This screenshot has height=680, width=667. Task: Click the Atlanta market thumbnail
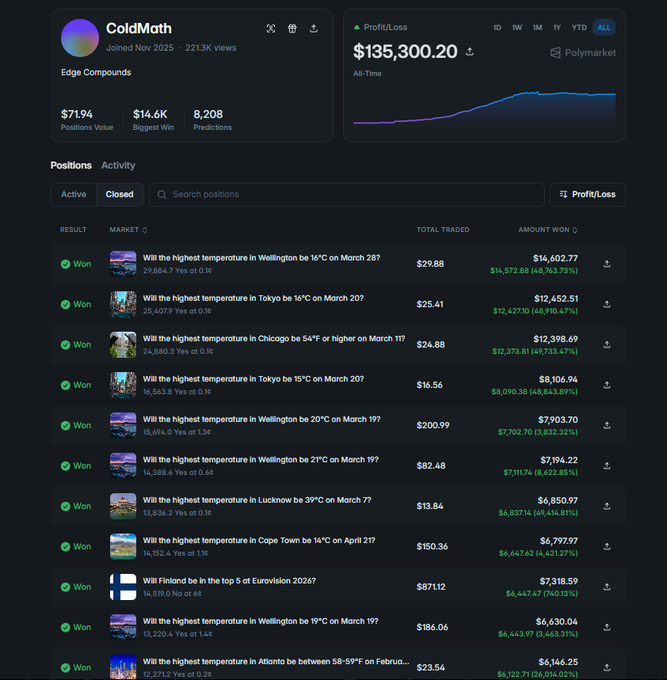point(123,667)
